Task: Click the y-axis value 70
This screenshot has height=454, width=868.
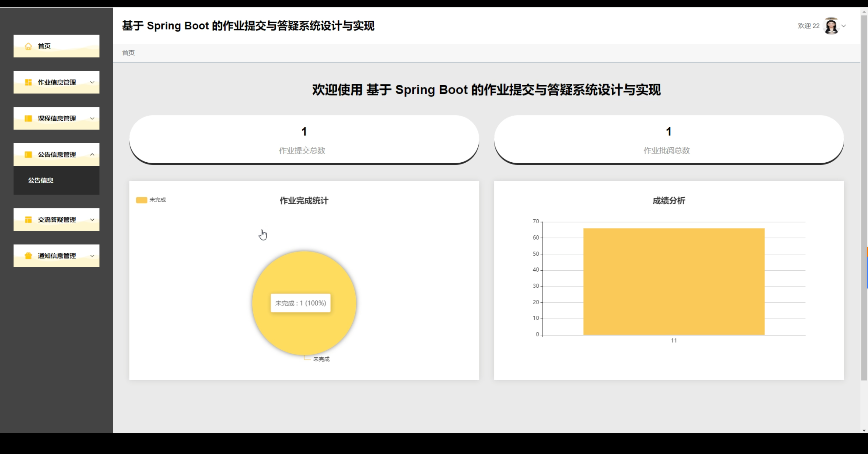Action: [x=536, y=222]
